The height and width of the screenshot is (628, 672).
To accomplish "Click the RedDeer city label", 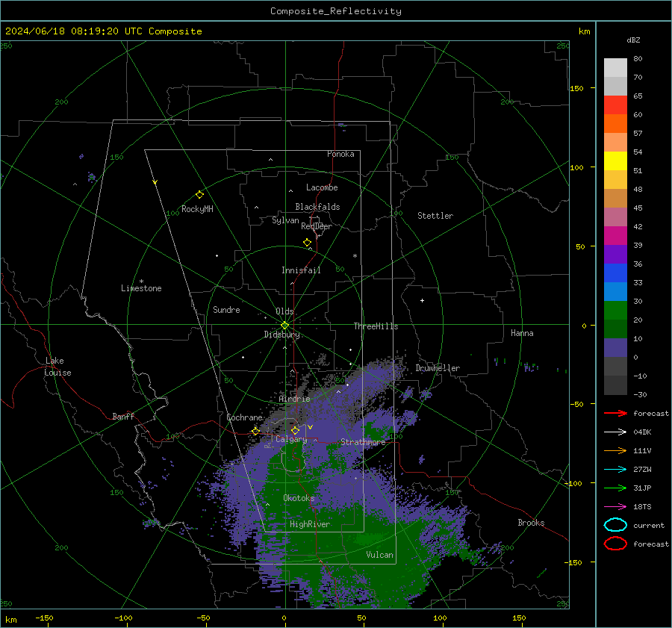I will [317, 226].
